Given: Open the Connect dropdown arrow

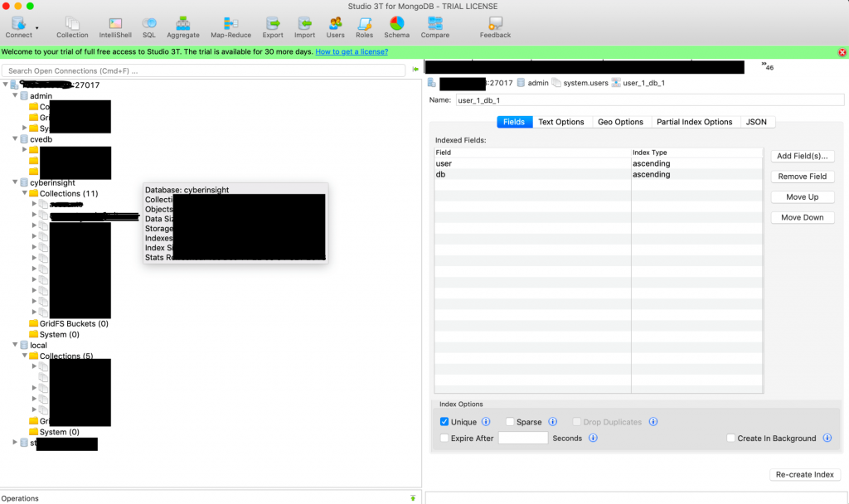Looking at the screenshot, I should tap(36, 28).
